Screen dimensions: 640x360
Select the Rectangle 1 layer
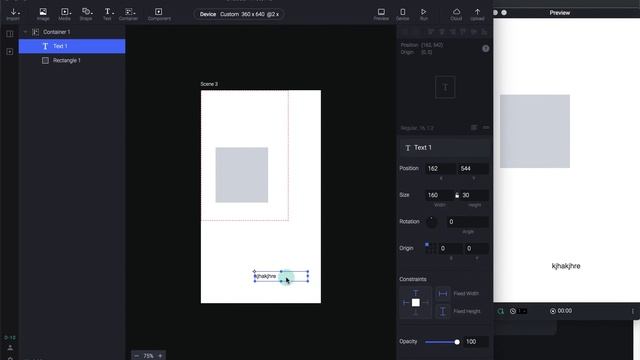tap(72, 60)
